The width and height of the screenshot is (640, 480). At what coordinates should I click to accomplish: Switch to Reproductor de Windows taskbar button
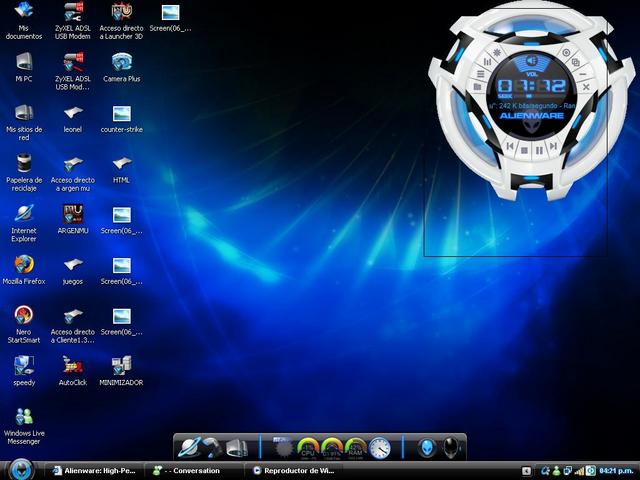tap(293, 470)
